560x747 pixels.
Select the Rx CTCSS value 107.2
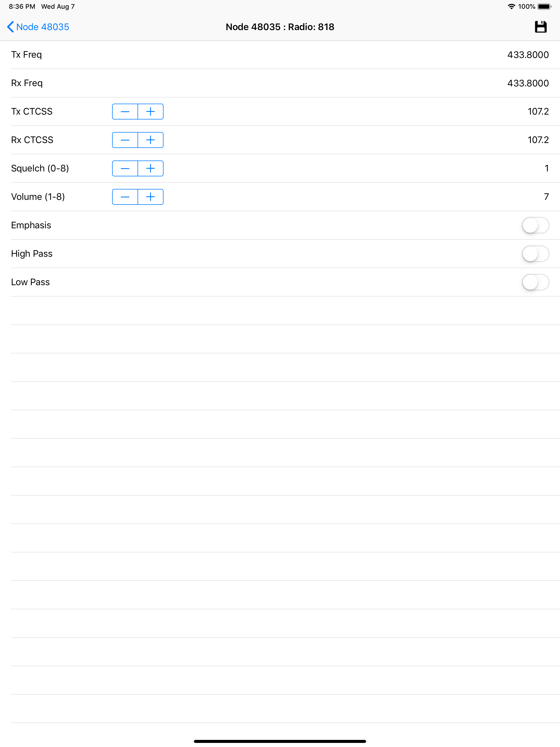click(538, 140)
